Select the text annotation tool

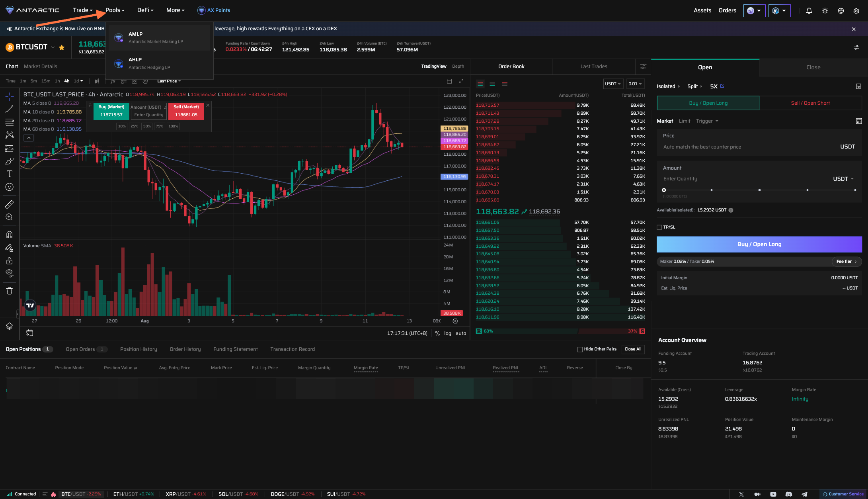pos(10,174)
